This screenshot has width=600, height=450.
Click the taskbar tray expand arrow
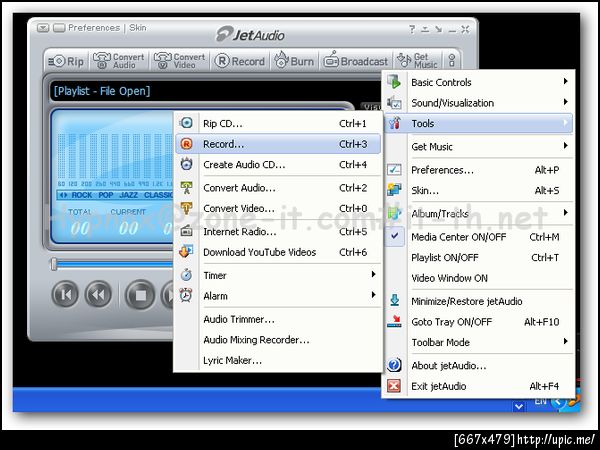[519, 406]
